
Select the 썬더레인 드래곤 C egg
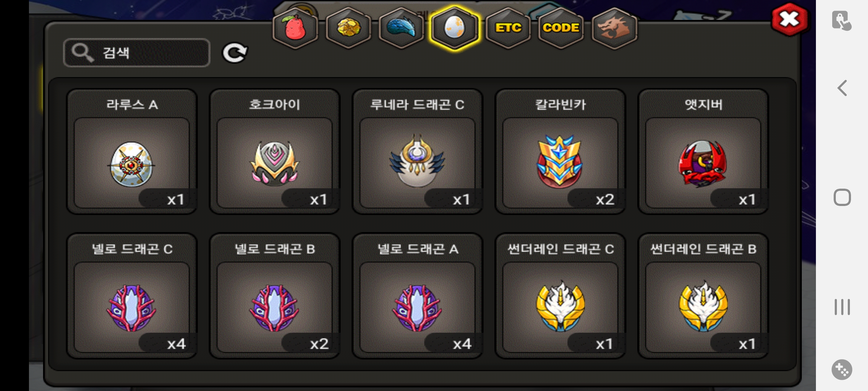click(x=561, y=296)
